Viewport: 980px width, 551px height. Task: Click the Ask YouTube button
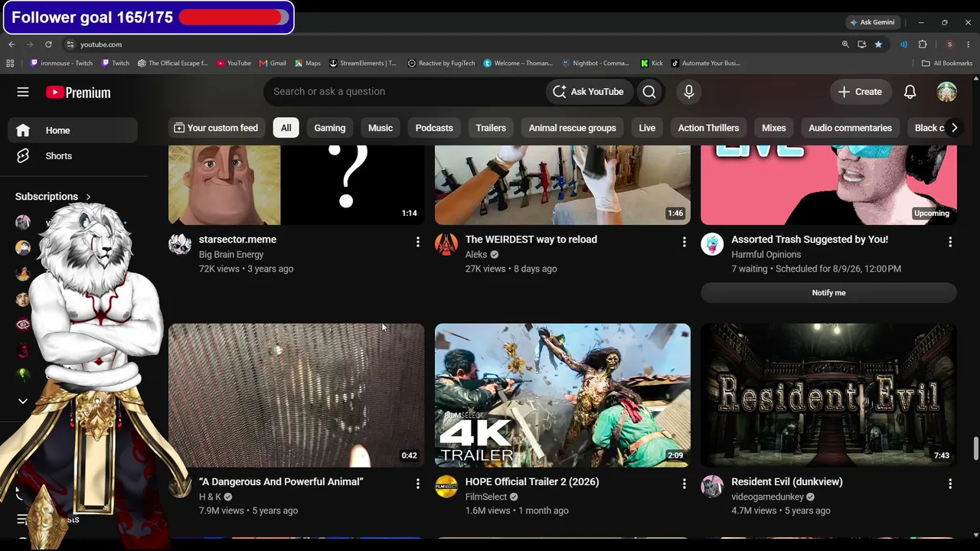click(589, 92)
